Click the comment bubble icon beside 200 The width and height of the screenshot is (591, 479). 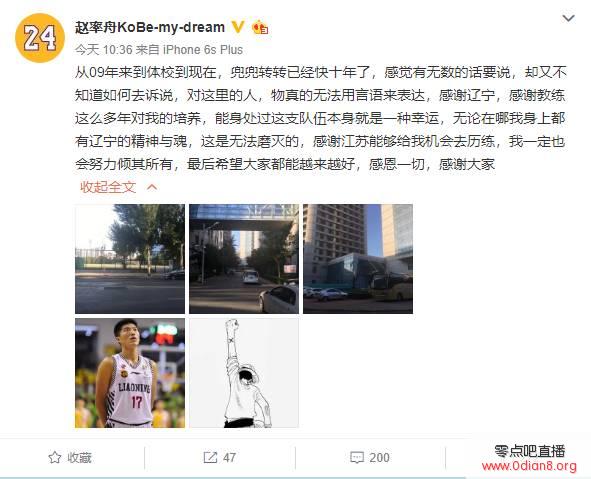[x=357, y=458]
